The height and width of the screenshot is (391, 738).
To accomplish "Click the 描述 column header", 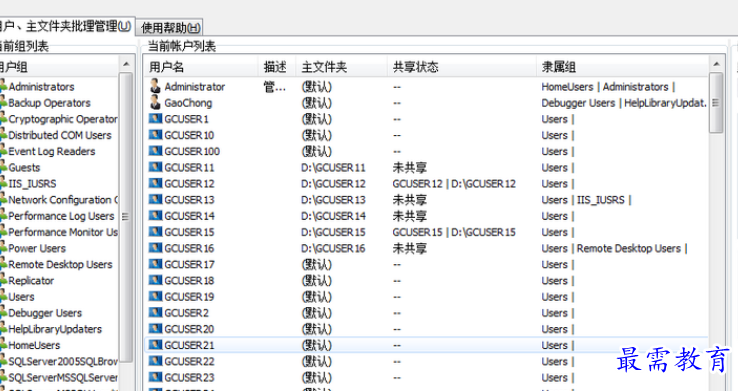I will [x=277, y=67].
